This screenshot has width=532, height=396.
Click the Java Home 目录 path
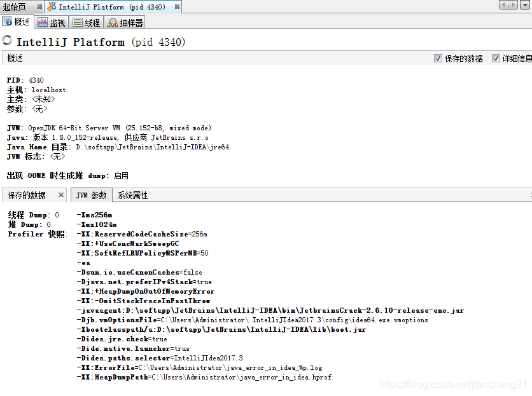(118, 147)
